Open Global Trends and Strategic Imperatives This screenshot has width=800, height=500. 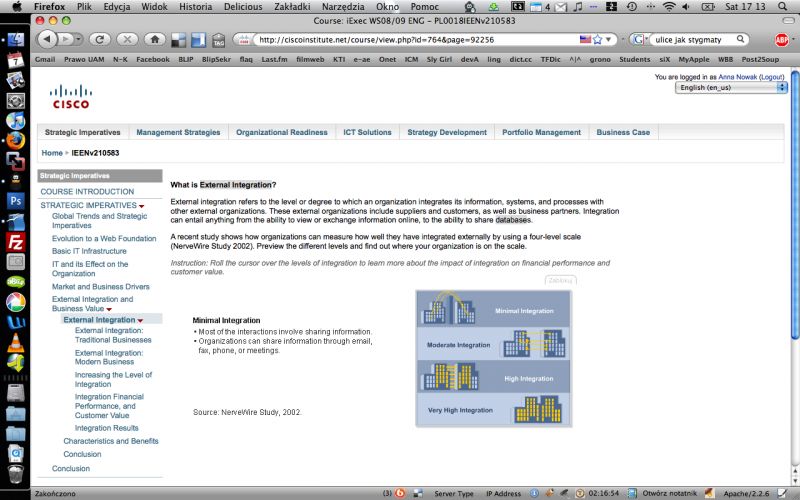tap(99, 220)
